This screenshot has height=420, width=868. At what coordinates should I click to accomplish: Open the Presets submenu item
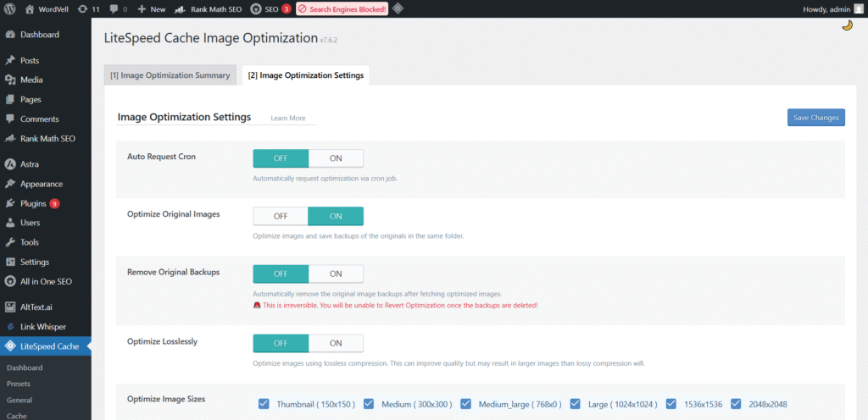click(x=19, y=384)
